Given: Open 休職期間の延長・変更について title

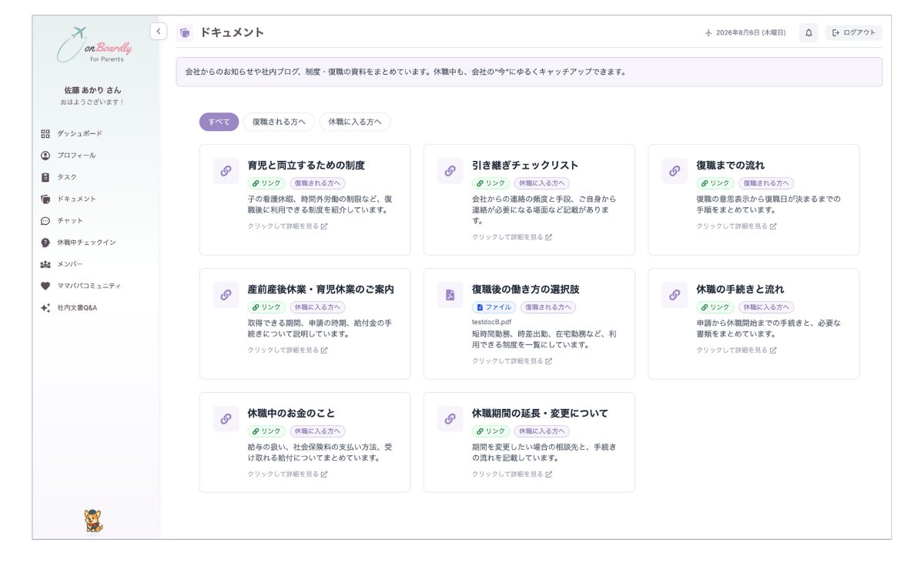Looking at the screenshot, I should pyautogui.click(x=540, y=413).
